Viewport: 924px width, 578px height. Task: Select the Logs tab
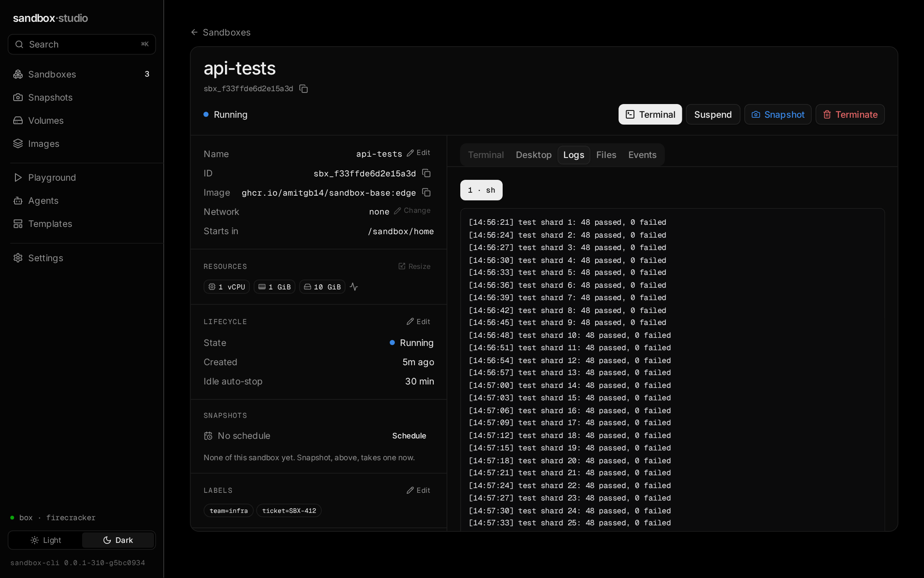(x=574, y=155)
